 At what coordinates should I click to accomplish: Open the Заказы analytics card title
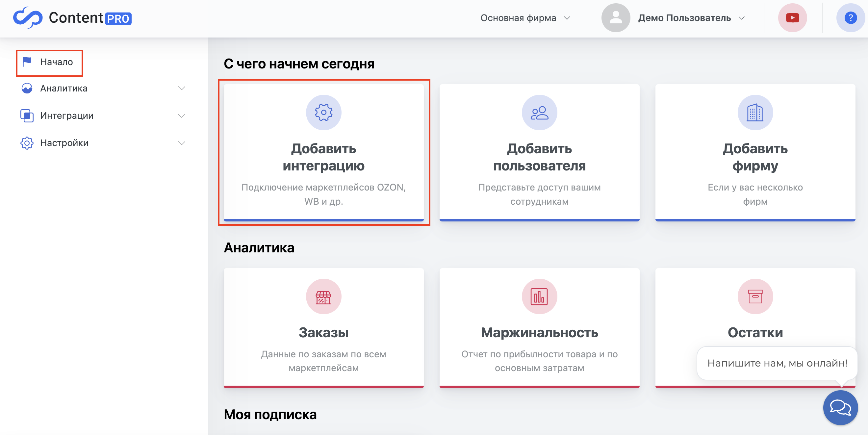tap(323, 333)
